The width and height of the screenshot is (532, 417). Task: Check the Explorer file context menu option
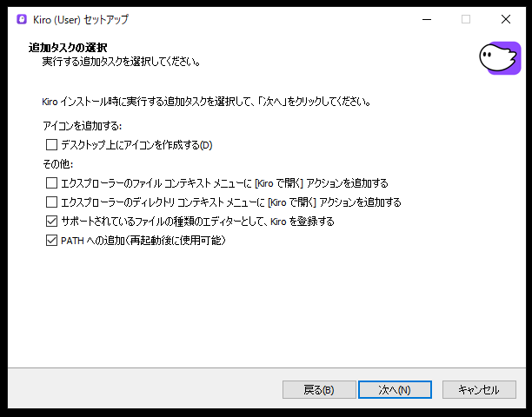pos(51,183)
